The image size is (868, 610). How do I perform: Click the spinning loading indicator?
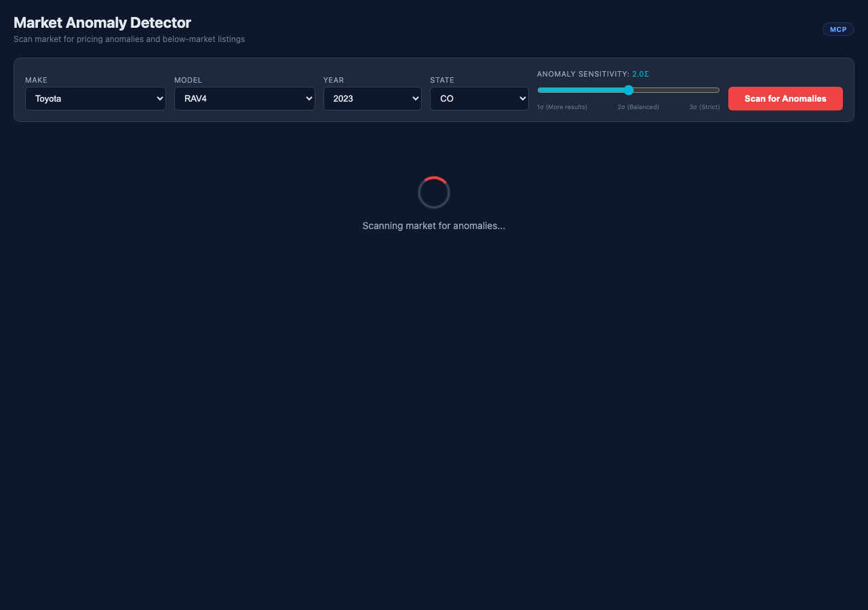pyautogui.click(x=434, y=192)
